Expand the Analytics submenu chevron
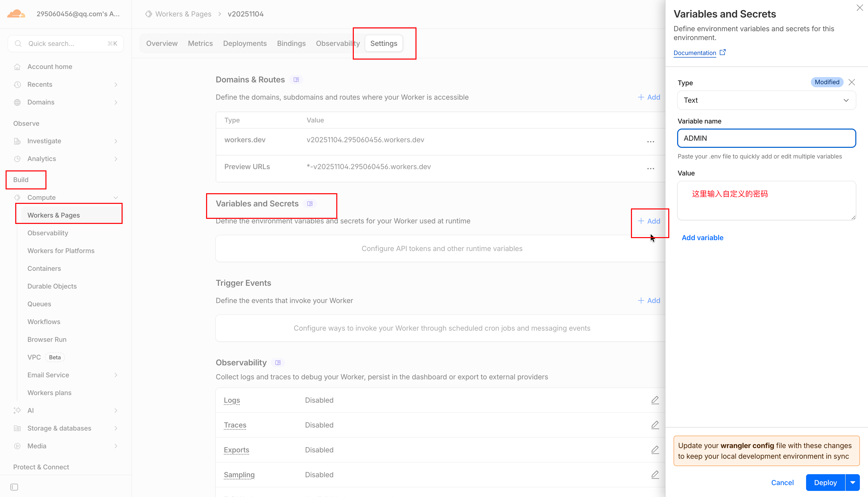868x497 pixels. (116, 159)
